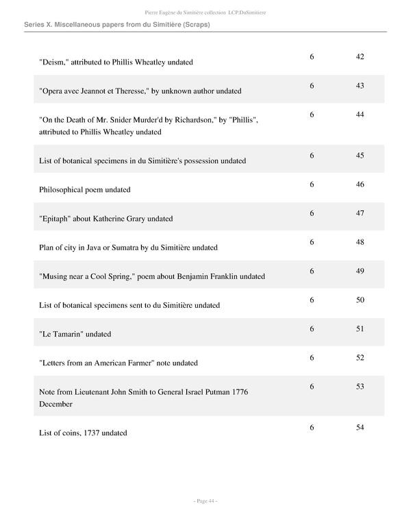Click the botanical specimens sent entry

[x=129, y=305]
